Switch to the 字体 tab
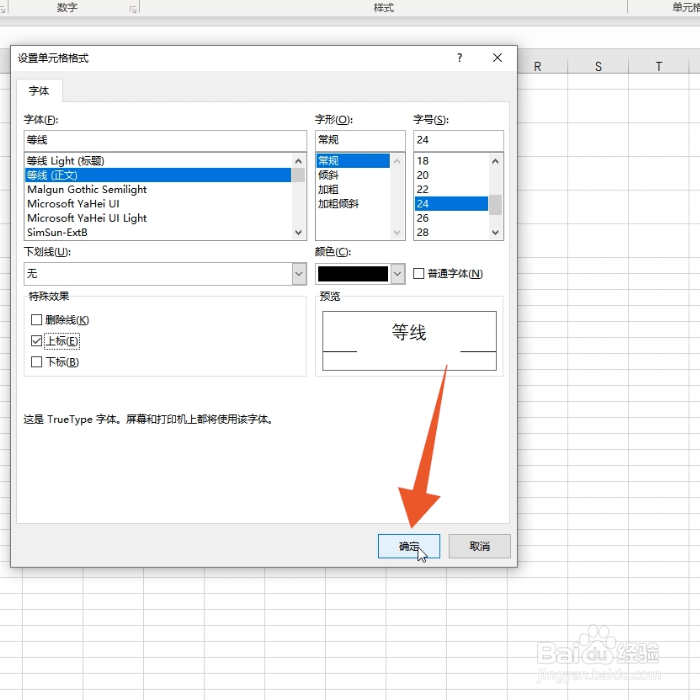 [x=39, y=91]
